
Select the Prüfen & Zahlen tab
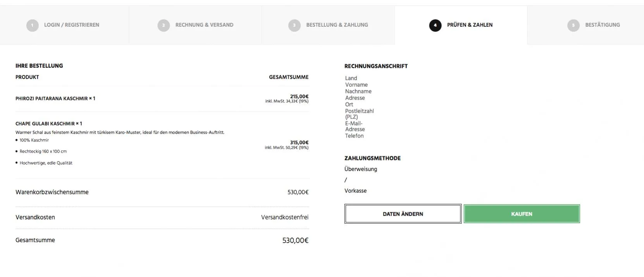[x=461, y=25]
